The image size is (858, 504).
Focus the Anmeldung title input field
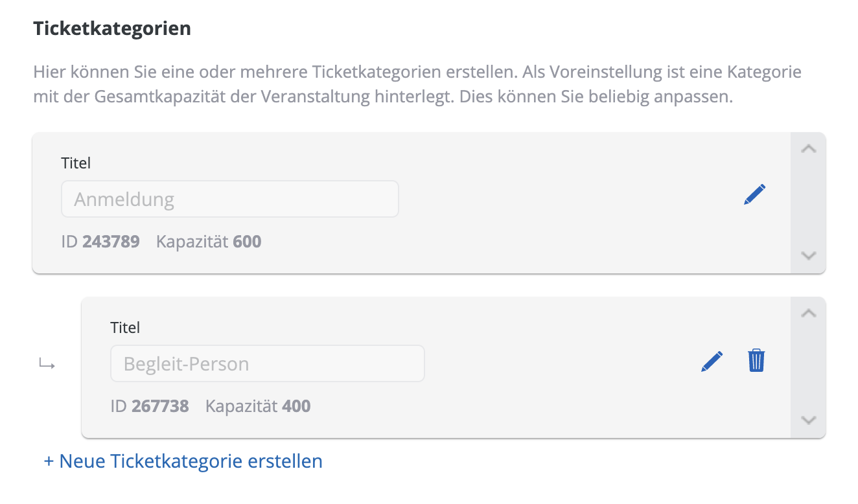(x=229, y=199)
